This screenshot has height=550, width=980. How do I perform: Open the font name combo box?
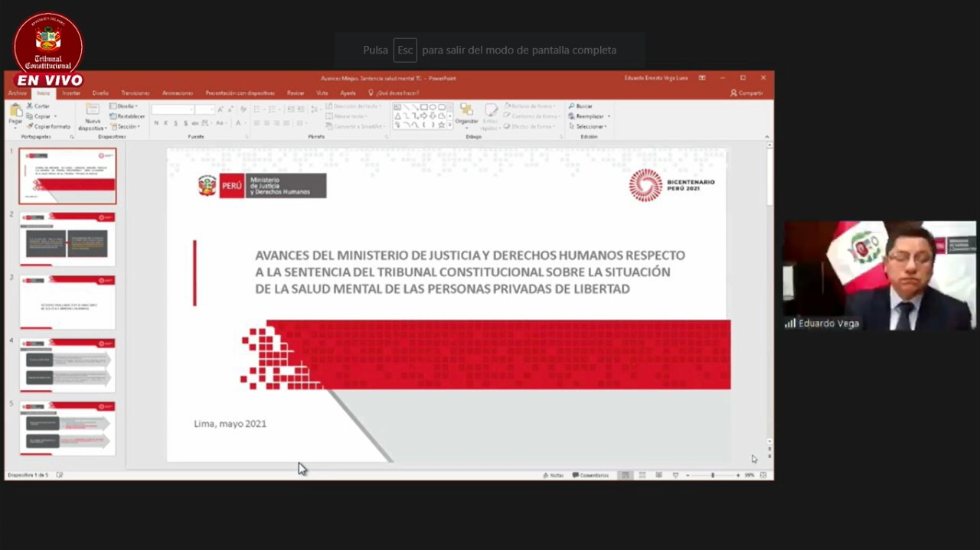click(x=172, y=110)
